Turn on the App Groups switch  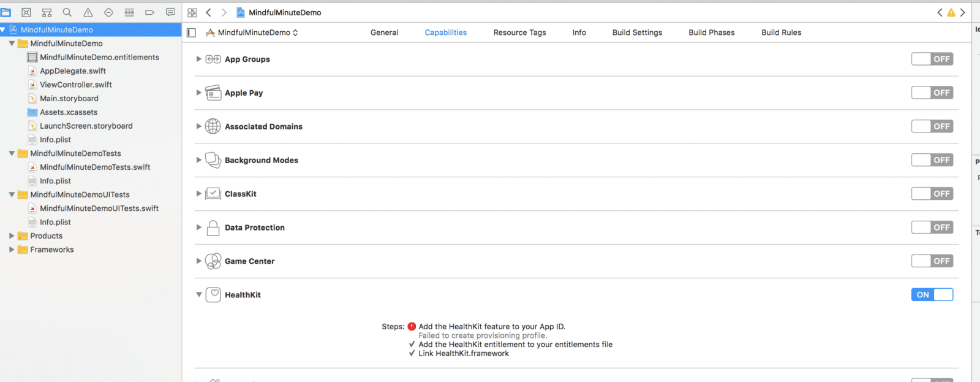(x=932, y=59)
